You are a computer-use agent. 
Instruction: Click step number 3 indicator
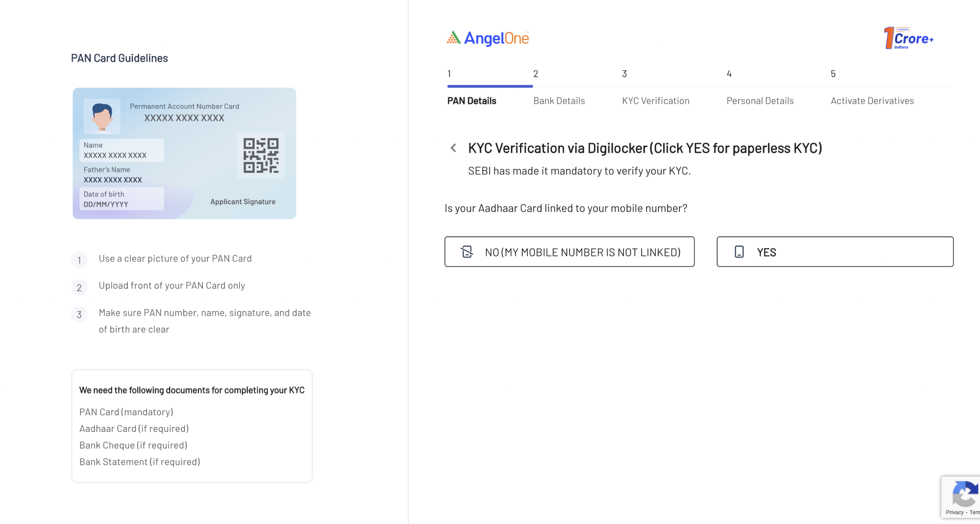tap(624, 74)
